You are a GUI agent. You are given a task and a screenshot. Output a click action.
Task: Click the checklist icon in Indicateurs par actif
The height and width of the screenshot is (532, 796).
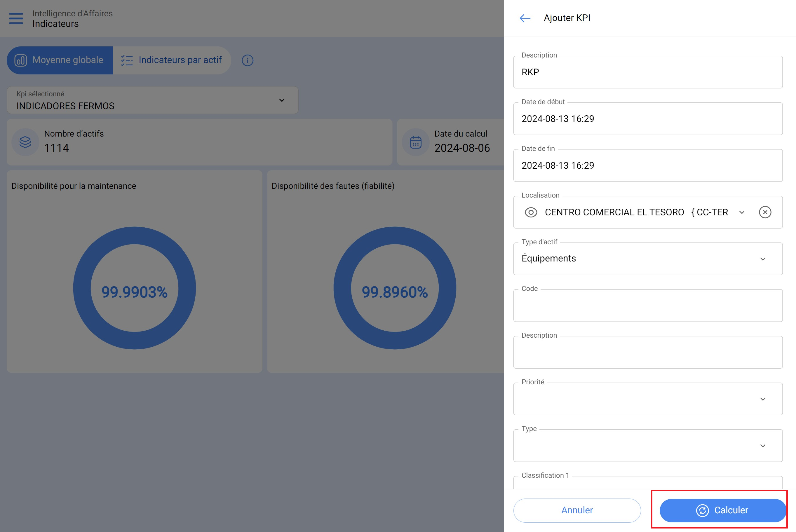tap(127, 60)
